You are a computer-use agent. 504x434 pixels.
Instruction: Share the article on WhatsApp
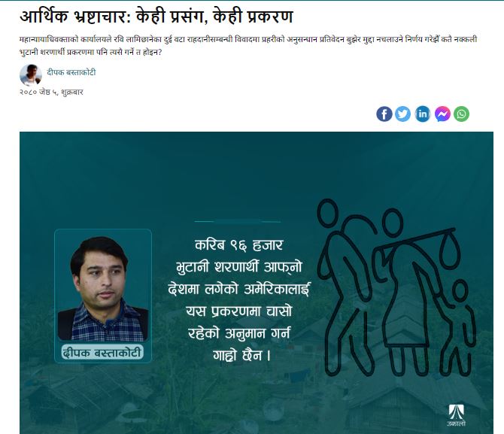pos(461,114)
